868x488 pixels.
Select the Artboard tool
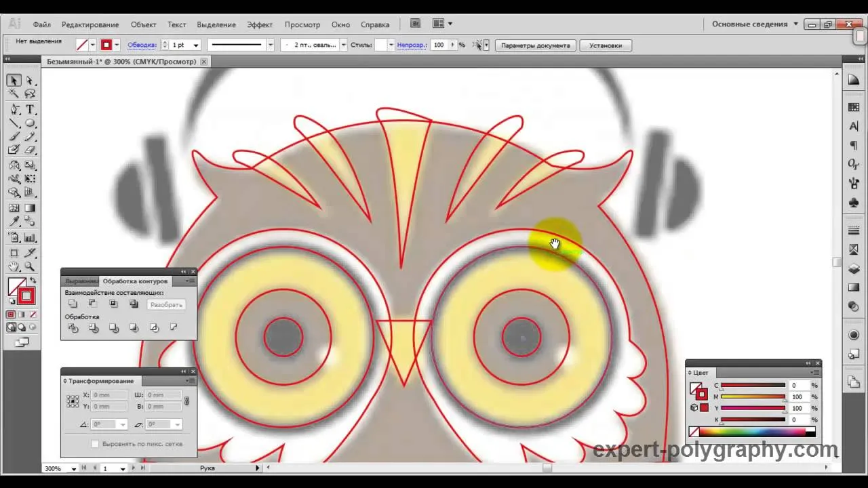tap(14, 253)
